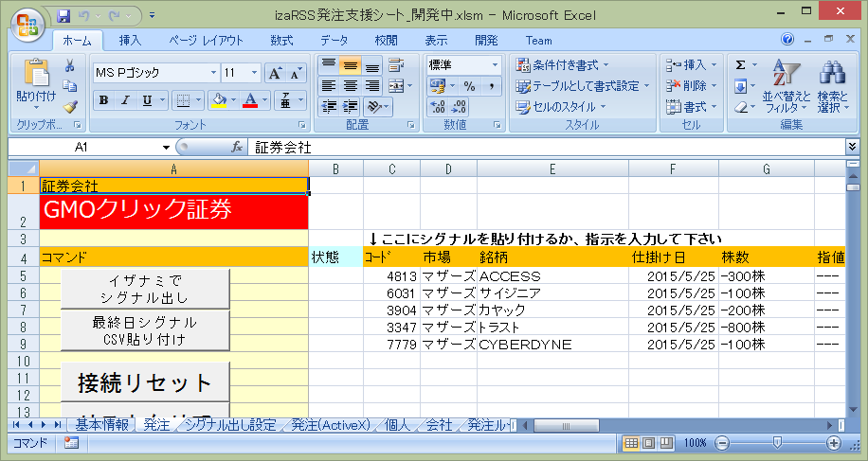
Task: Align text to the right
Action: point(372,86)
